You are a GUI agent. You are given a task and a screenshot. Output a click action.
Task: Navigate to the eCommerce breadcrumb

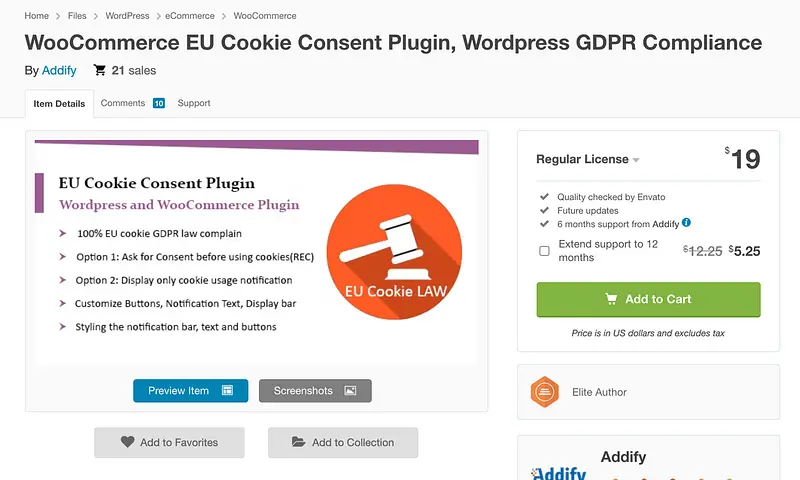(x=190, y=16)
